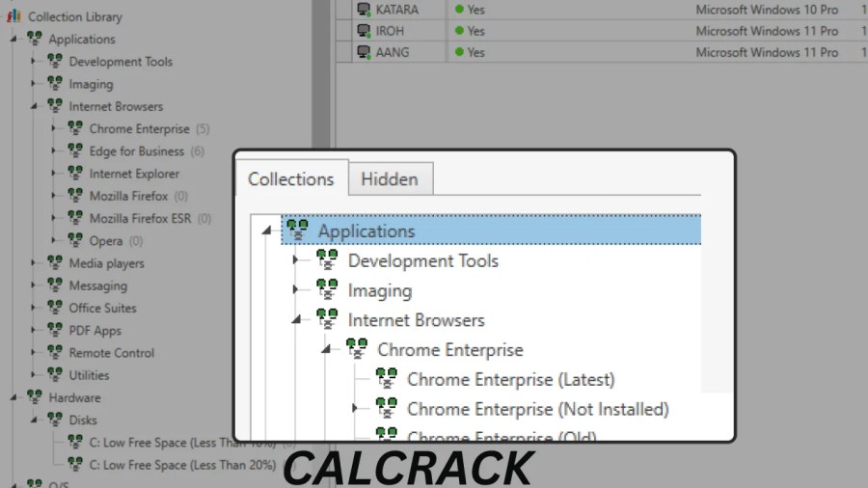868x488 pixels.
Task: Click the 'Utilities' label in sidebar
Action: tap(89, 375)
